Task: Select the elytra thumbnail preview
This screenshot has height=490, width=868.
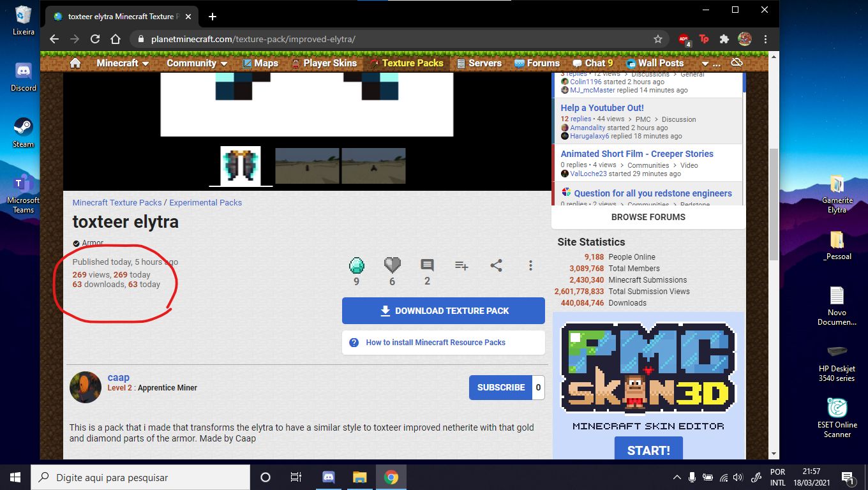Action: pyautogui.click(x=239, y=165)
